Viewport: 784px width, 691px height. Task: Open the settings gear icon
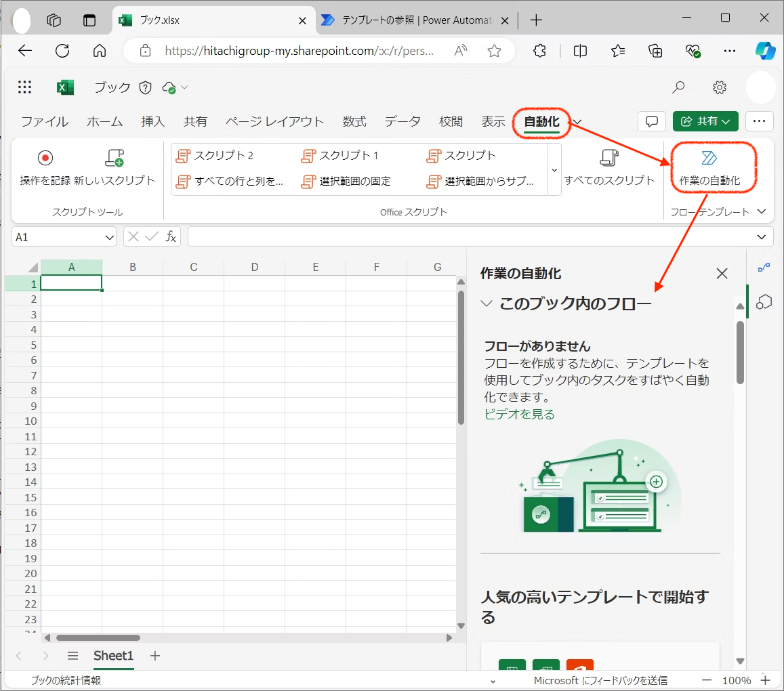tap(720, 87)
